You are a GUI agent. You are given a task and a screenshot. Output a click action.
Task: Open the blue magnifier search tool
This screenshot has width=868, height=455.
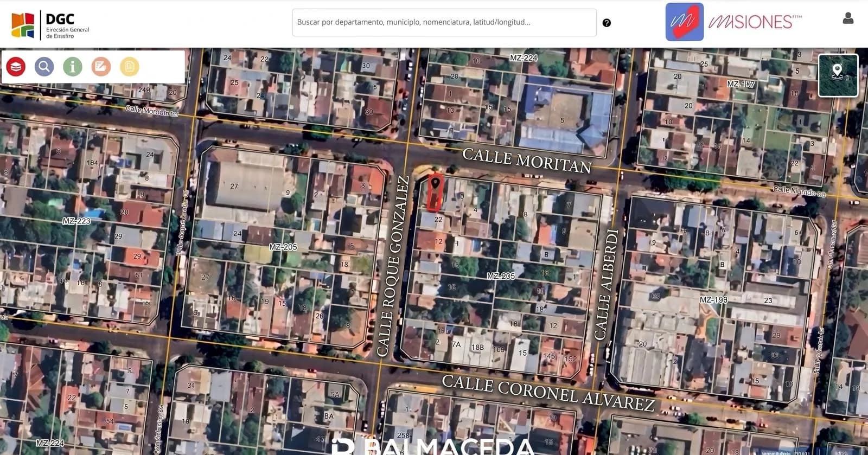pos(44,67)
